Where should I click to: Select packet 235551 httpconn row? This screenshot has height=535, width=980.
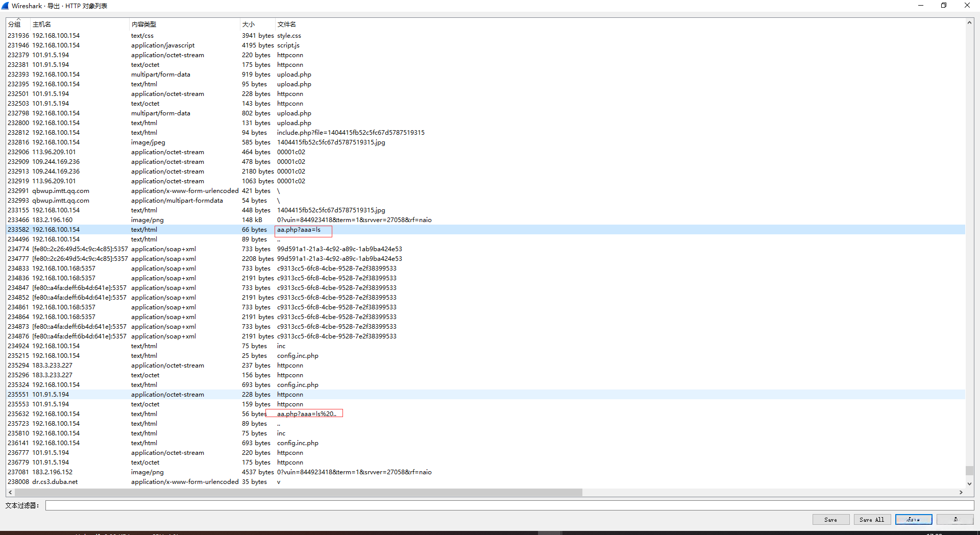485,395
